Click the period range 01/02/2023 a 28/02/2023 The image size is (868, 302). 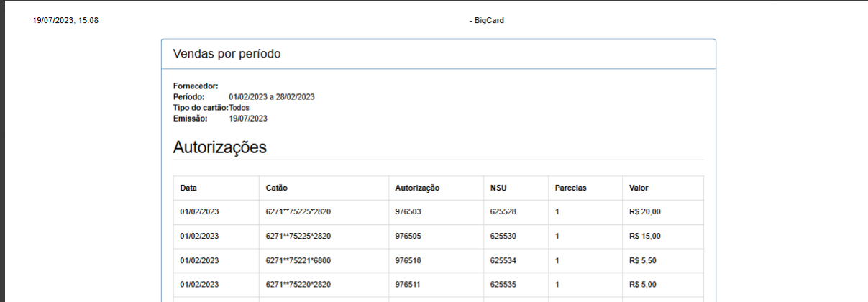[x=272, y=96]
